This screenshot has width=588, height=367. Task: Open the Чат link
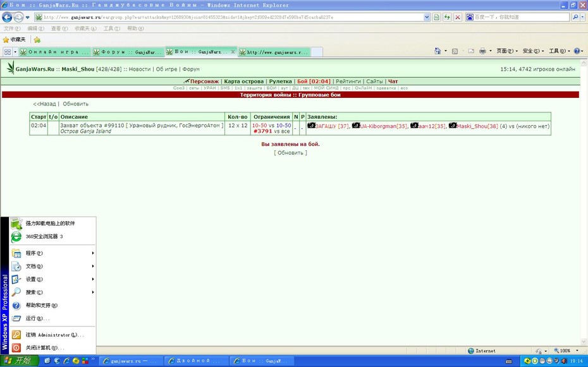(393, 81)
